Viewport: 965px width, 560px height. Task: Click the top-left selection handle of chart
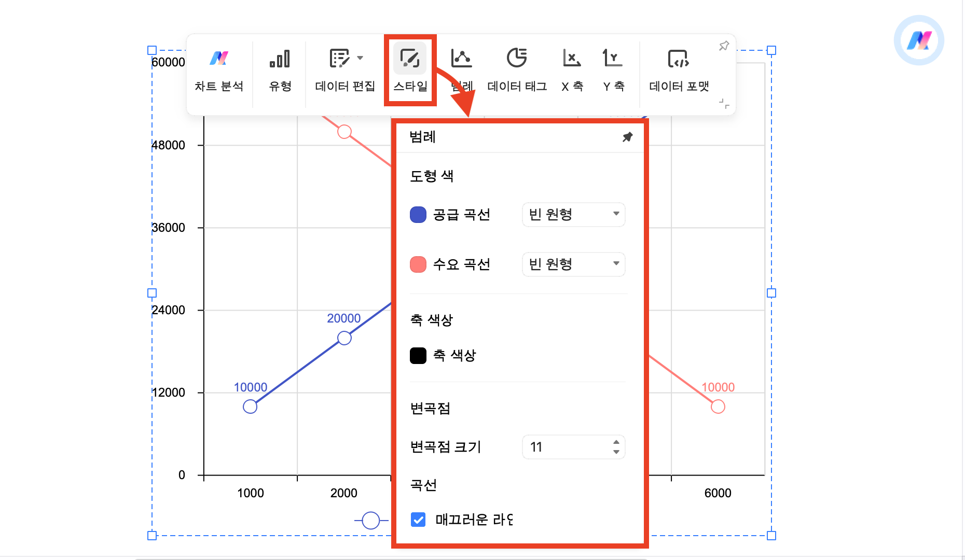point(152,50)
